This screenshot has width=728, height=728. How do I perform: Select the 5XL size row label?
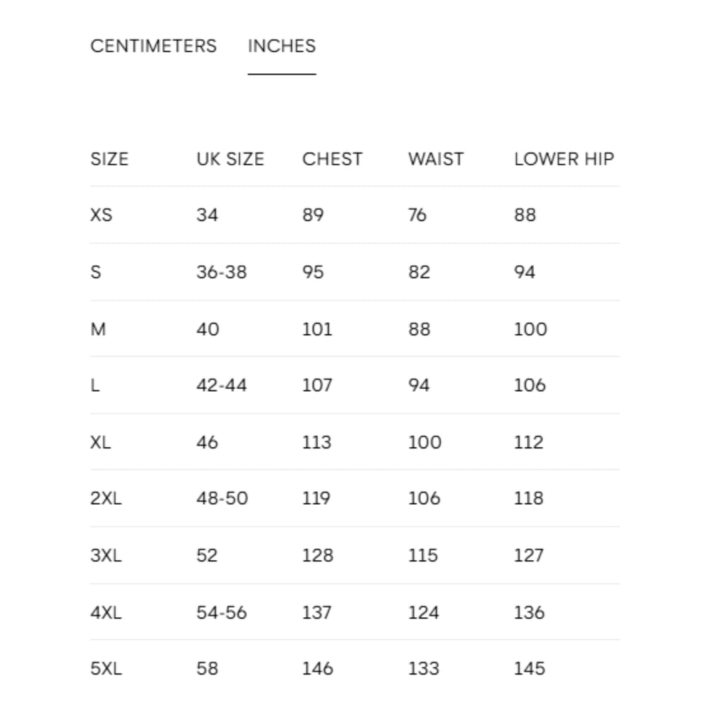coord(106,668)
